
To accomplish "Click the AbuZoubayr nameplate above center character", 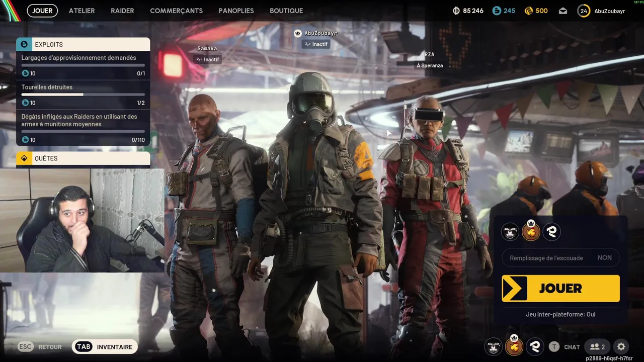I will coord(320,33).
